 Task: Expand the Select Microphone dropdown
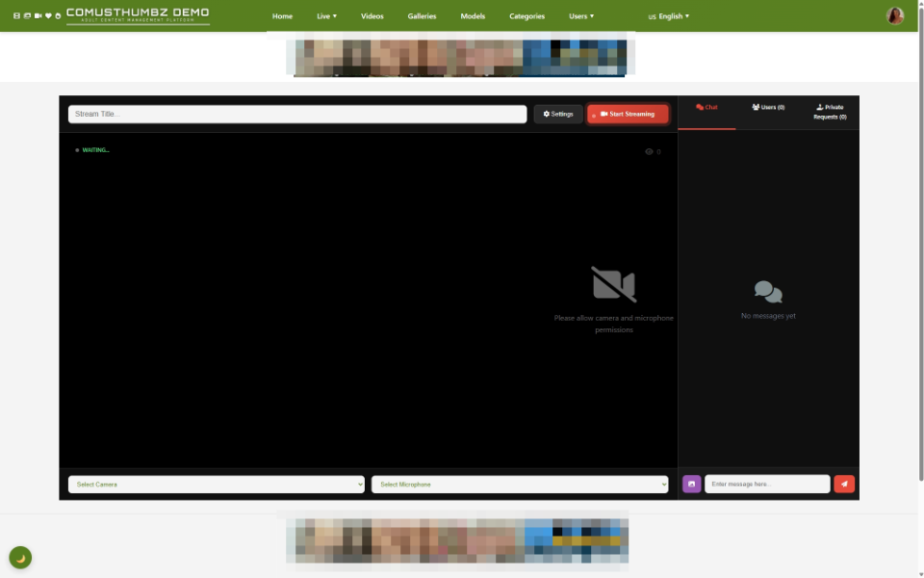tap(520, 485)
